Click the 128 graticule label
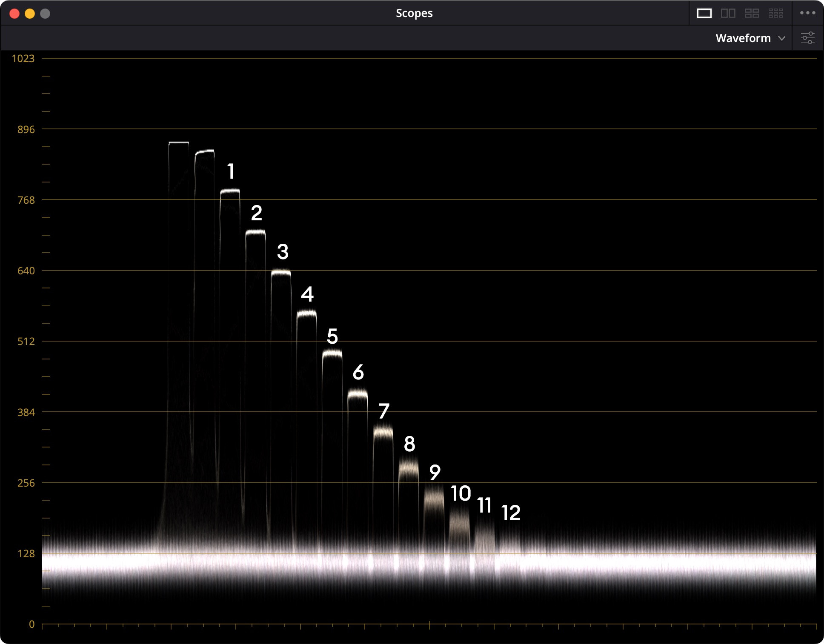 [x=26, y=553]
